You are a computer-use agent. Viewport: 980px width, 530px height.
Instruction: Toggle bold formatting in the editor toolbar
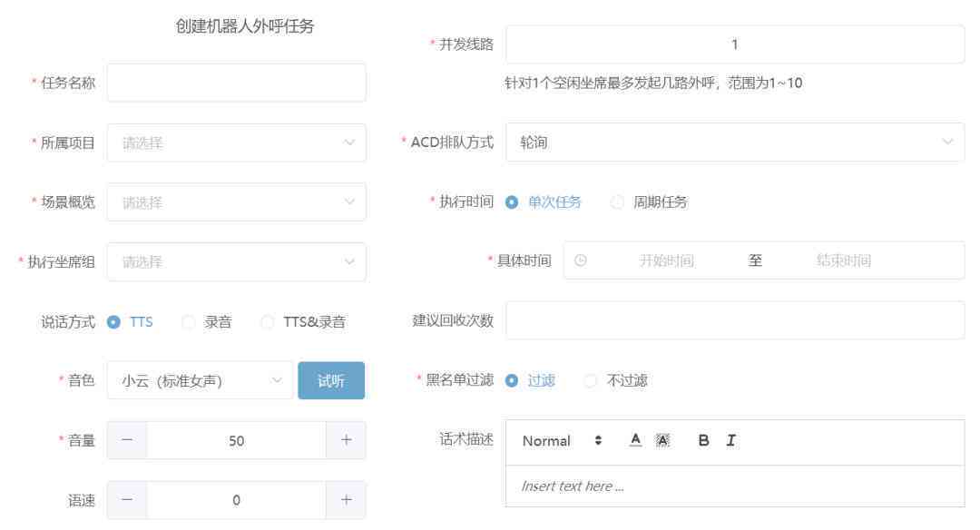click(x=703, y=440)
